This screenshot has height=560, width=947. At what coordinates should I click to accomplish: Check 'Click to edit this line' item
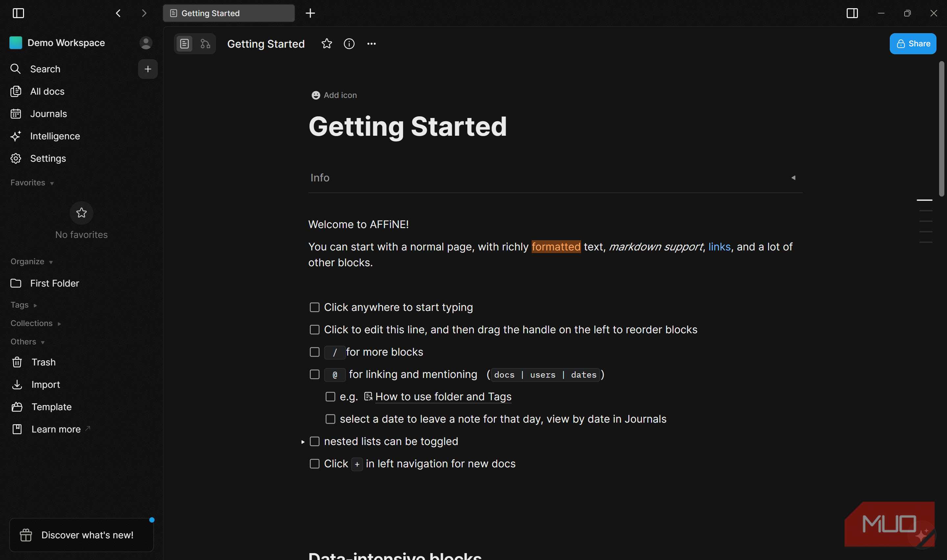coord(314,329)
